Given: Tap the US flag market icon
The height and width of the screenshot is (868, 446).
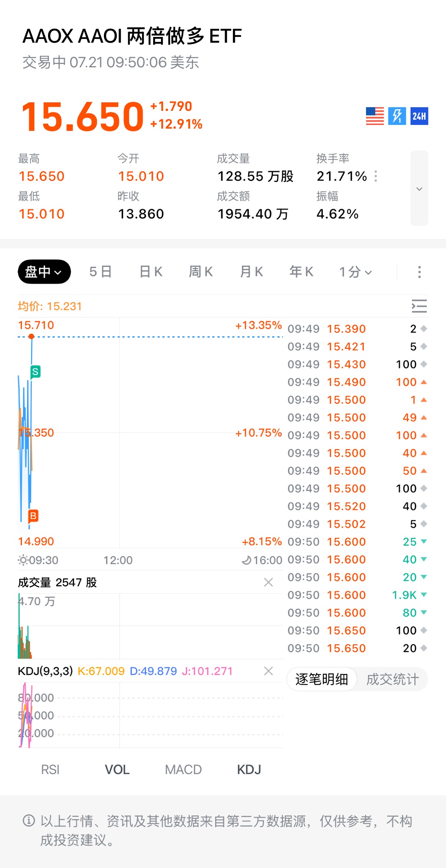Looking at the screenshot, I should tap(375, 116).
